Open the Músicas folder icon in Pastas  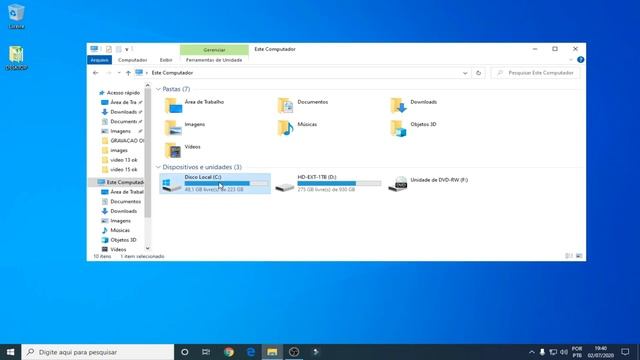coord(285,128)
